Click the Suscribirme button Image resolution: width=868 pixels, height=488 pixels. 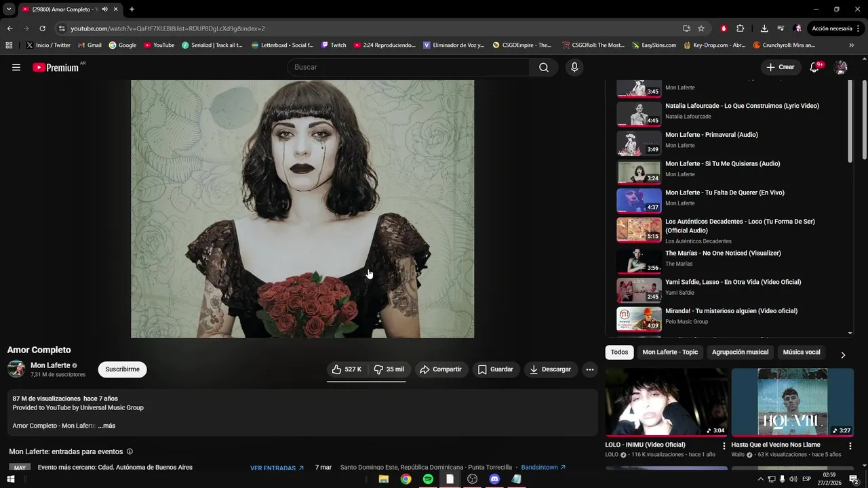point(122,369)
